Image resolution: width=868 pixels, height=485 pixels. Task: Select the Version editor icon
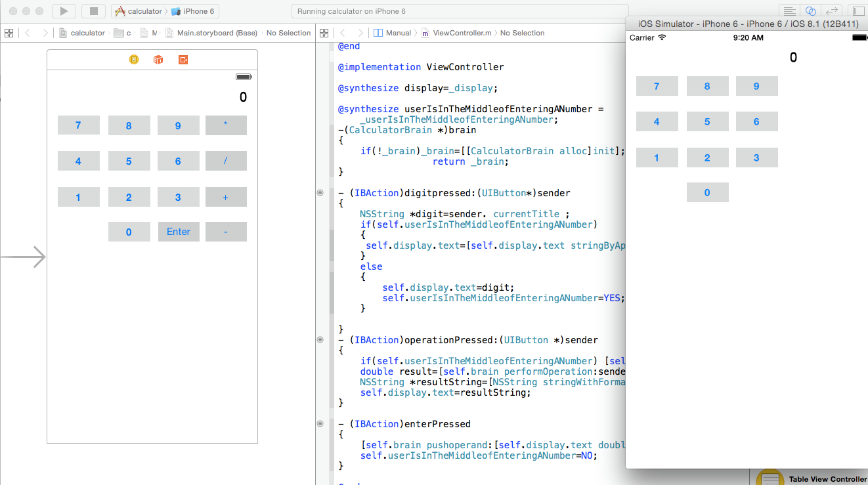(x=832, y=11)
